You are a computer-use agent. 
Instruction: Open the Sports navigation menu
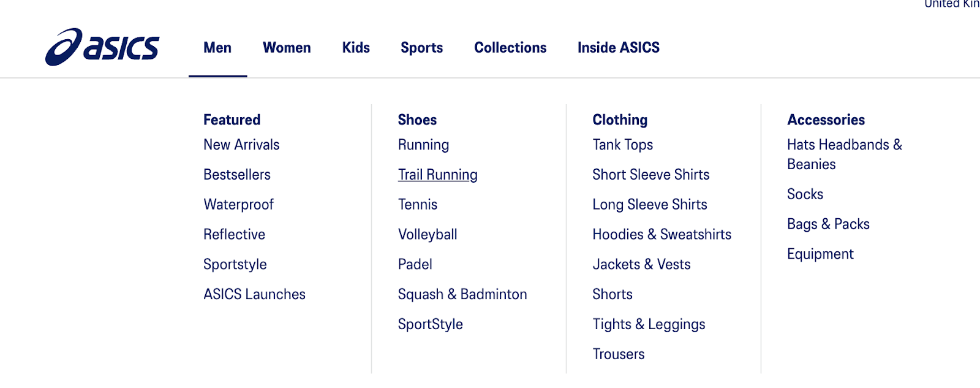(421, 48)
